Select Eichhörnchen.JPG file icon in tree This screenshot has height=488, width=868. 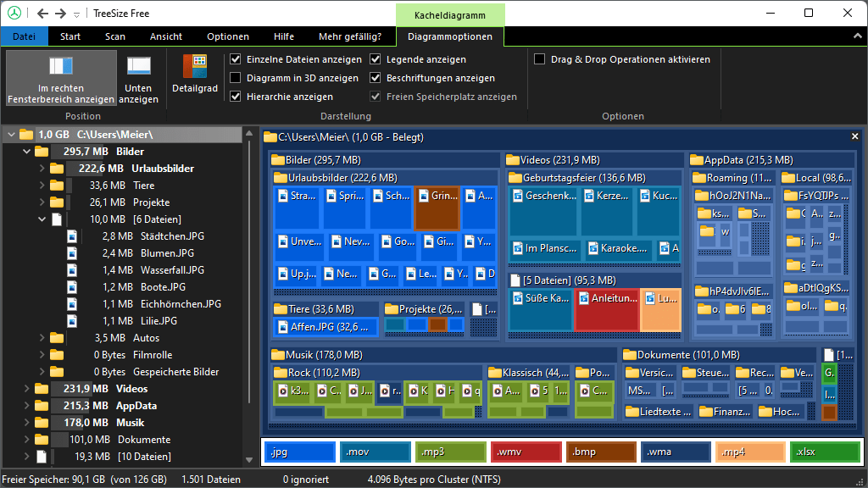tap(72, 304)
